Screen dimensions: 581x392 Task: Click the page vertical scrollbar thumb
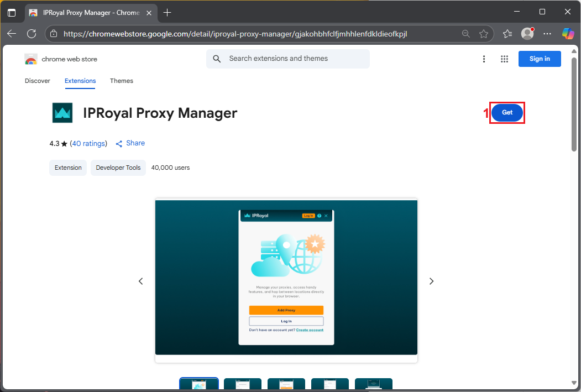(574, 104)
